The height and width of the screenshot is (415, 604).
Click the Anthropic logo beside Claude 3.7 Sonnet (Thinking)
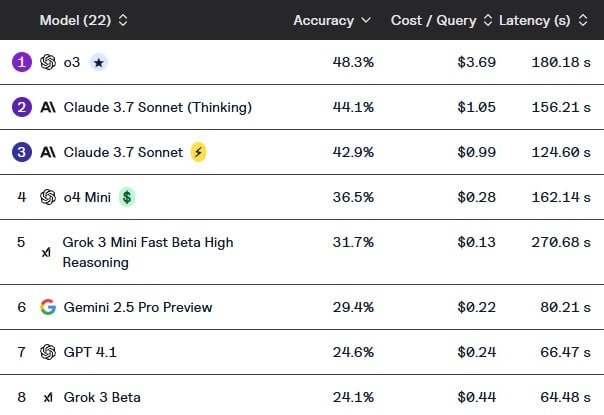pyautogui.click(x=48, y=107)
